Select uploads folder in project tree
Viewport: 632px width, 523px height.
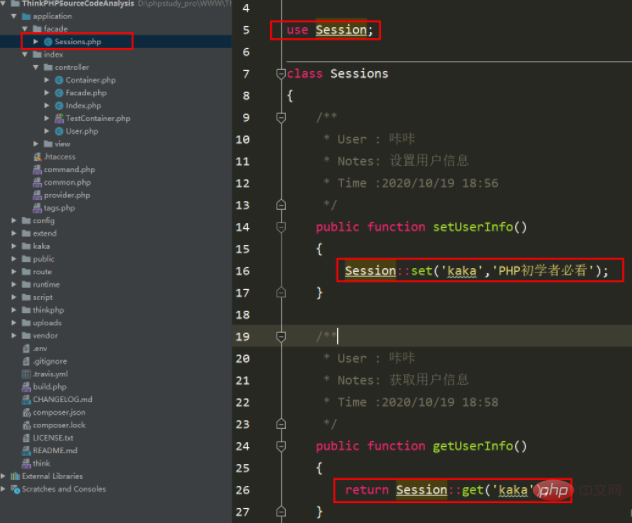tap(47, 323)
